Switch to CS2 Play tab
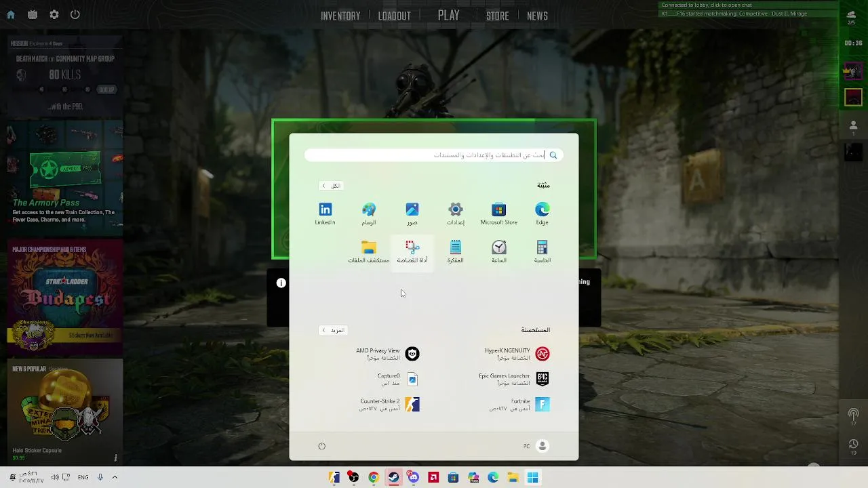Image resolution: width=868 pixels, height=488 pixels. pos(448,15)
